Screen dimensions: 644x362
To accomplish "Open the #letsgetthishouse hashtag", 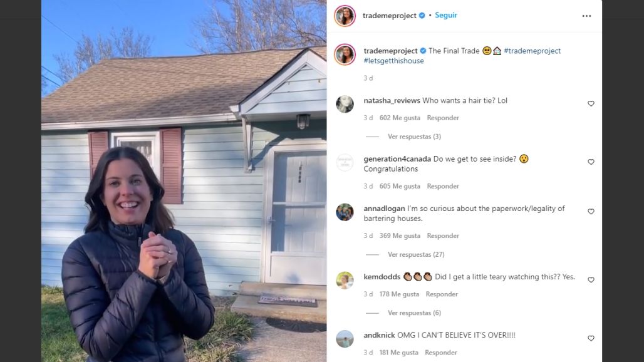I will pos(393,61).
